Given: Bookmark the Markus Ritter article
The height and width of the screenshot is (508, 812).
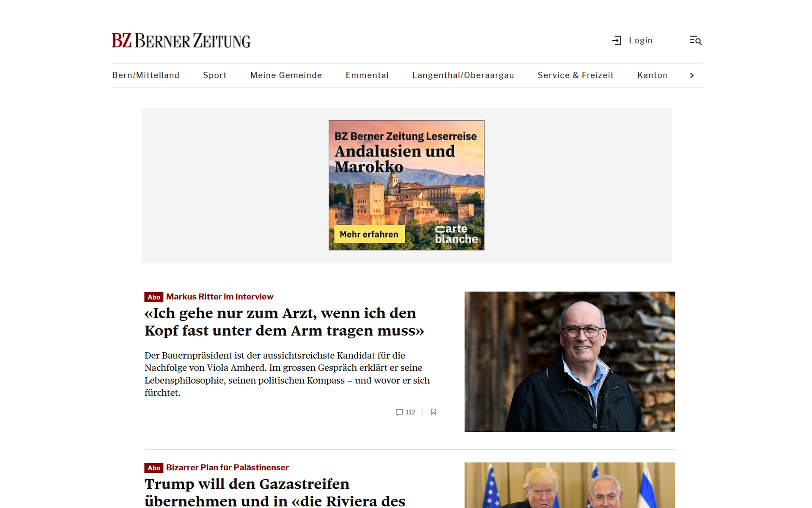Looking at the screenshot, I should click(x=433, y=412).
